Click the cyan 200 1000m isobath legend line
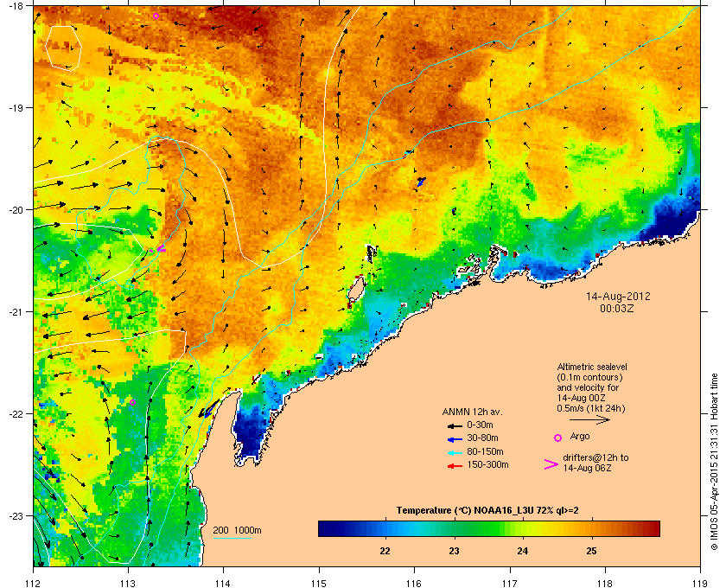 click(232, 538)
